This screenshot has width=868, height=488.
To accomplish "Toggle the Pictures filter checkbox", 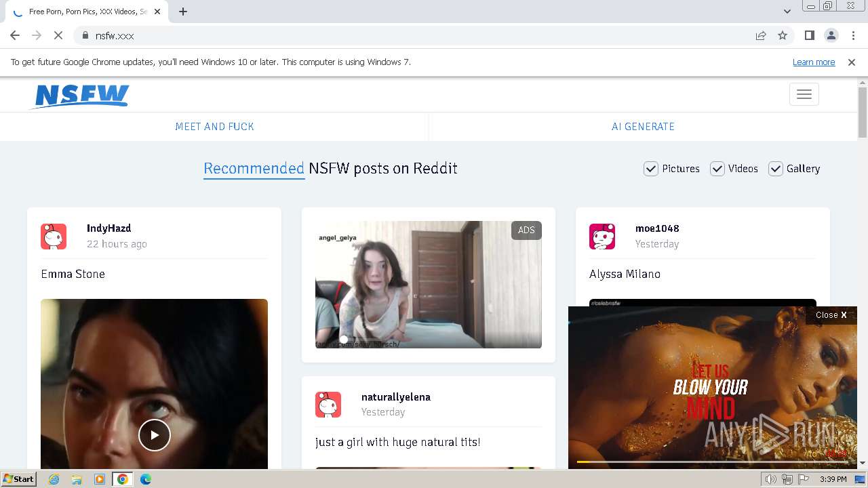I will point(651,169).
